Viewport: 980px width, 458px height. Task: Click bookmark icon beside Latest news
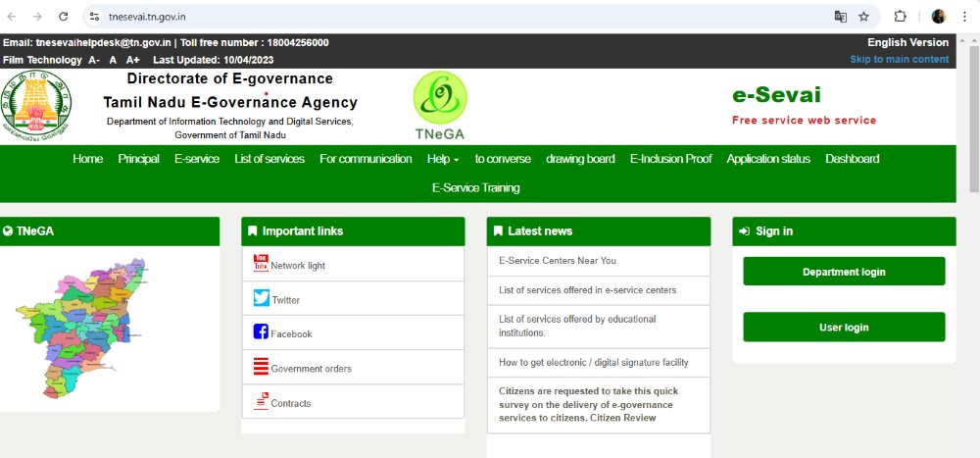498,231
